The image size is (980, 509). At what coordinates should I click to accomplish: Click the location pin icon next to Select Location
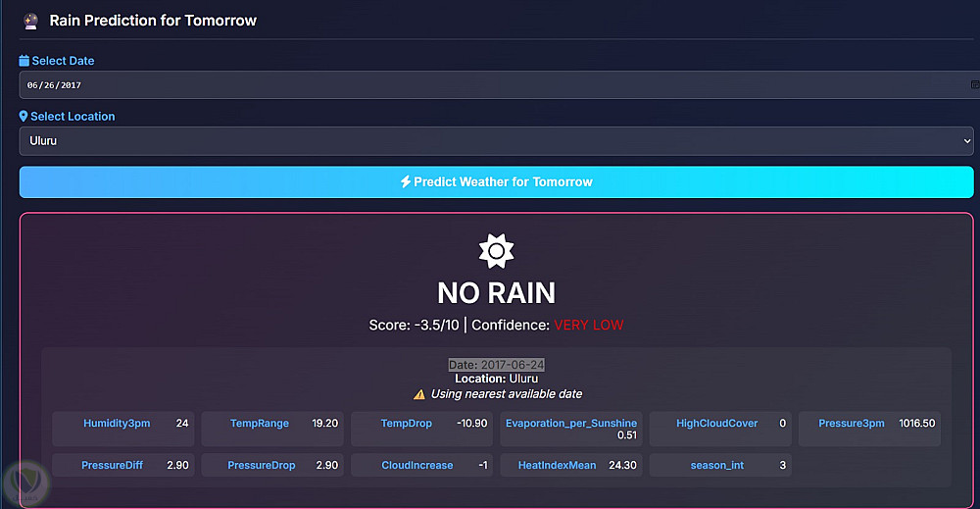point(24,117)
